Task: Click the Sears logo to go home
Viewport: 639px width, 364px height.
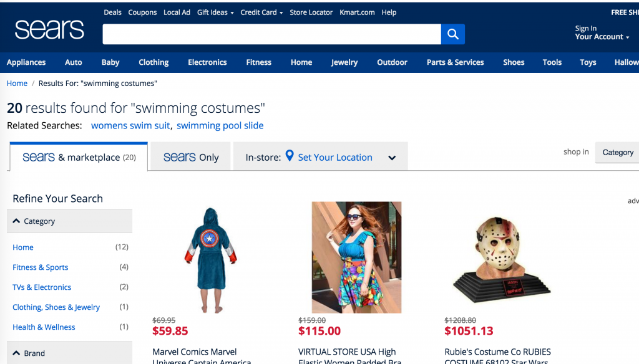Action: (49, 29)
